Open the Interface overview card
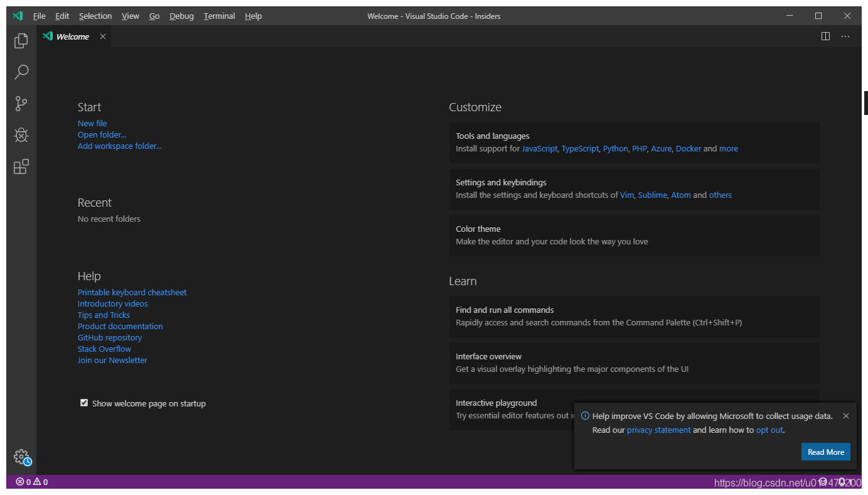The width and height of the screenshot is (868, 495). coord(635,363)
